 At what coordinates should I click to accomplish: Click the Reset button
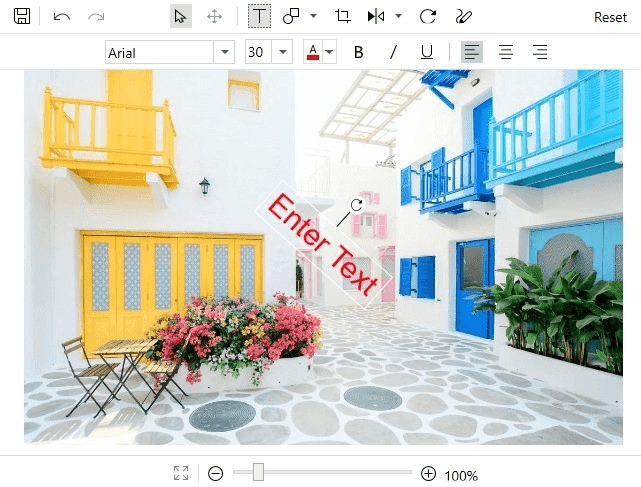coord(610,17)
